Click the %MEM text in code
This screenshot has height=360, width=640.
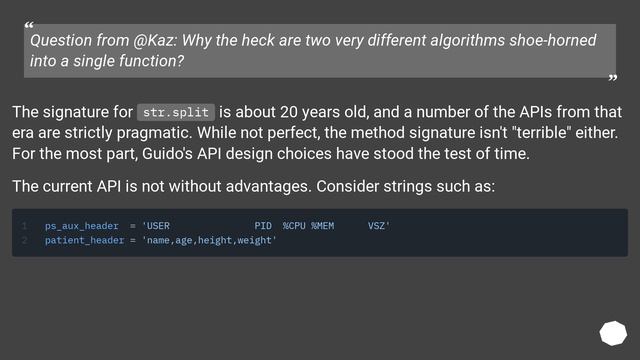point(322,226)
